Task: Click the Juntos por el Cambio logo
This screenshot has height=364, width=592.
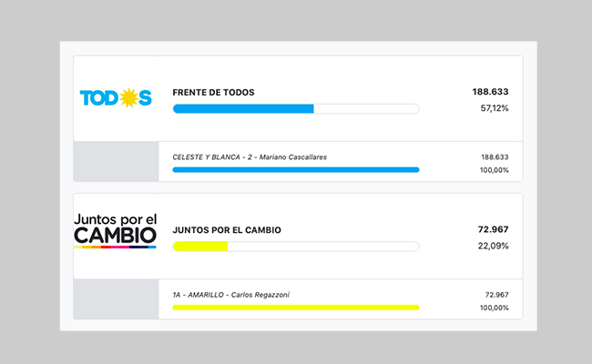Action: point(115,231)
